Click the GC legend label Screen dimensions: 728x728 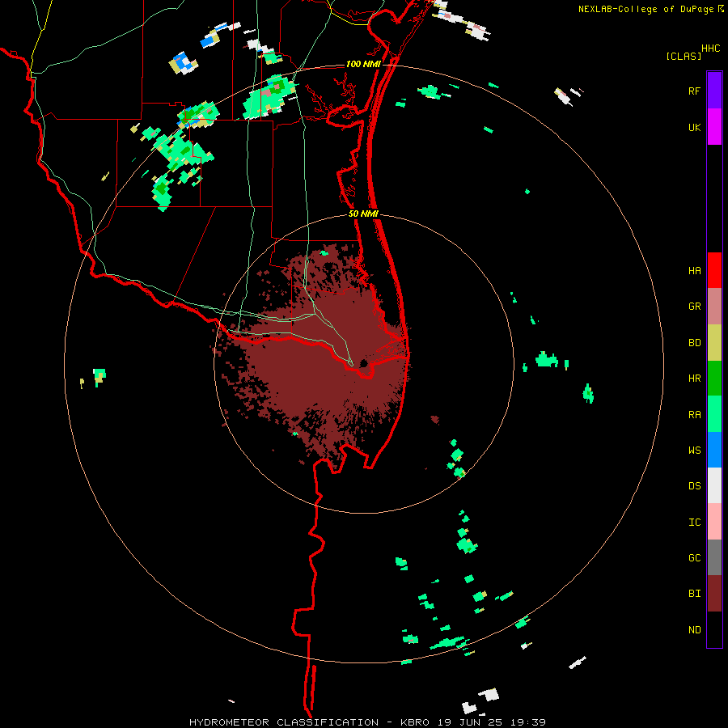click(x=694, y=558)
